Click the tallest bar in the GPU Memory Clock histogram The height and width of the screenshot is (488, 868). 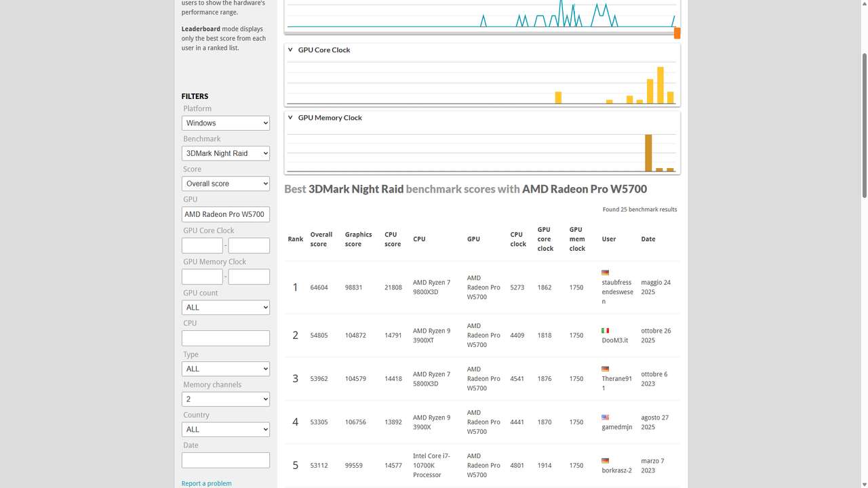(648, 152)
